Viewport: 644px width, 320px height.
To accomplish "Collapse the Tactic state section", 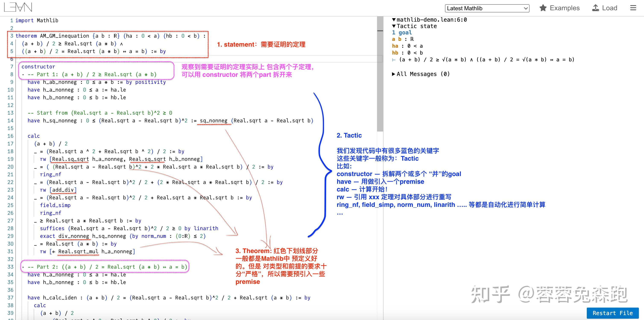I will pyautogui.click(x=394, y=26).
